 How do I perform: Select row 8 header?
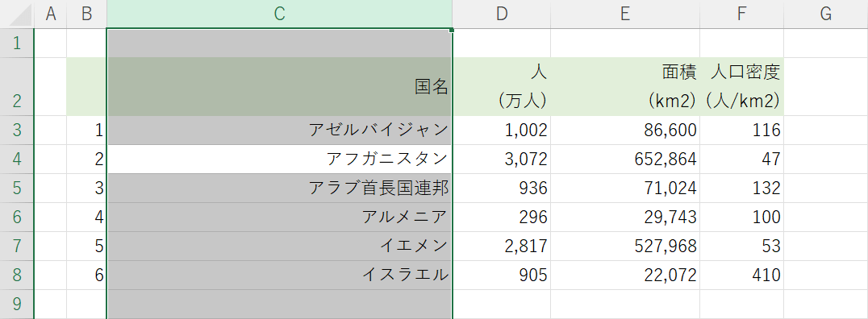click(17, 275)
